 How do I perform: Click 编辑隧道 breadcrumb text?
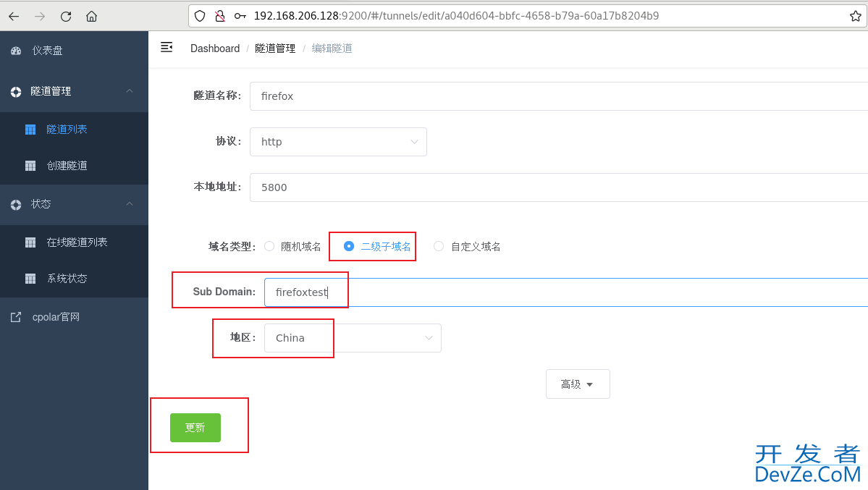332,48
